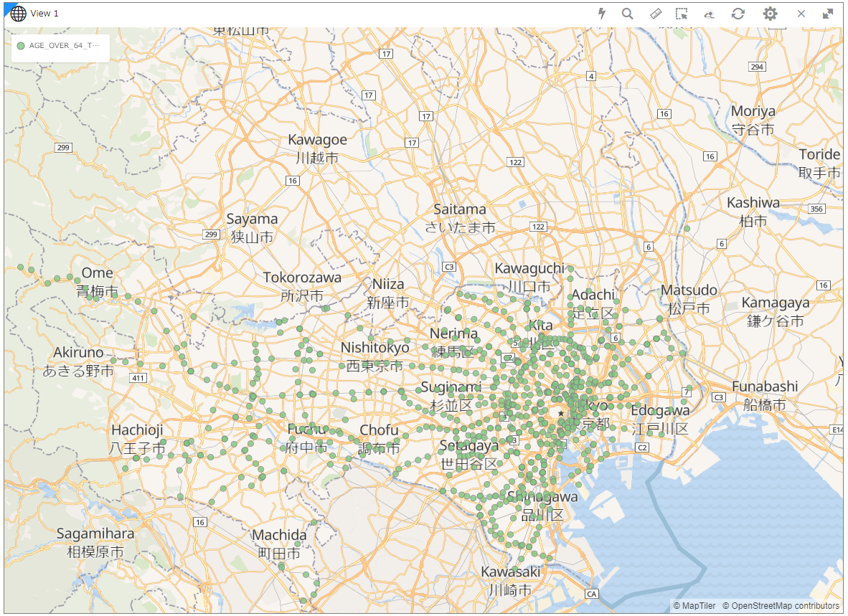Activate the rectangular box-select tool

click(682, 13)
